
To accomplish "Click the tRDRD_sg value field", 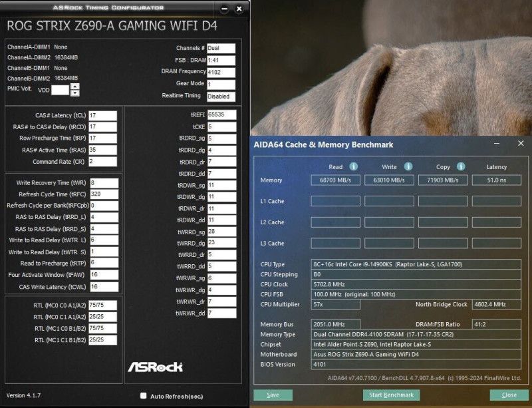I will (x=221, y=138).
